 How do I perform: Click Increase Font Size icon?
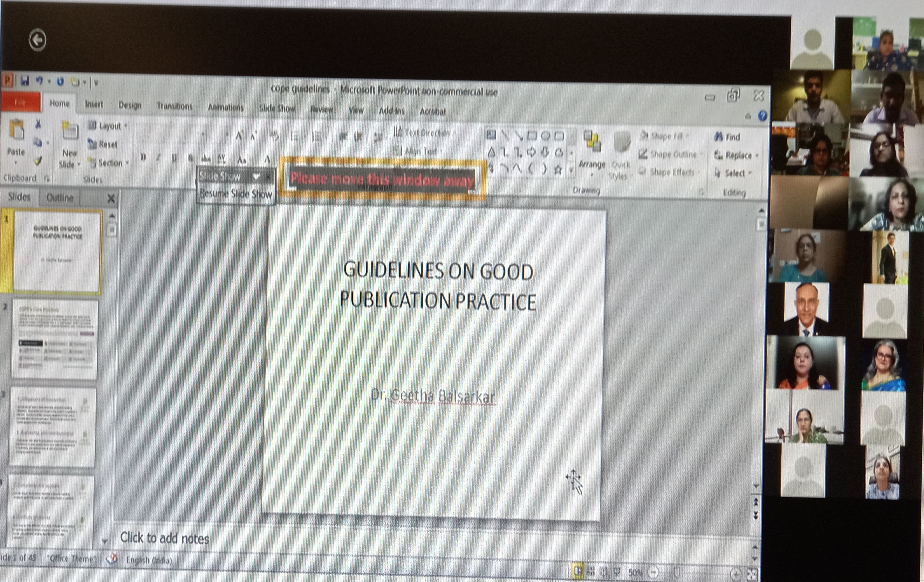(239, 135)
